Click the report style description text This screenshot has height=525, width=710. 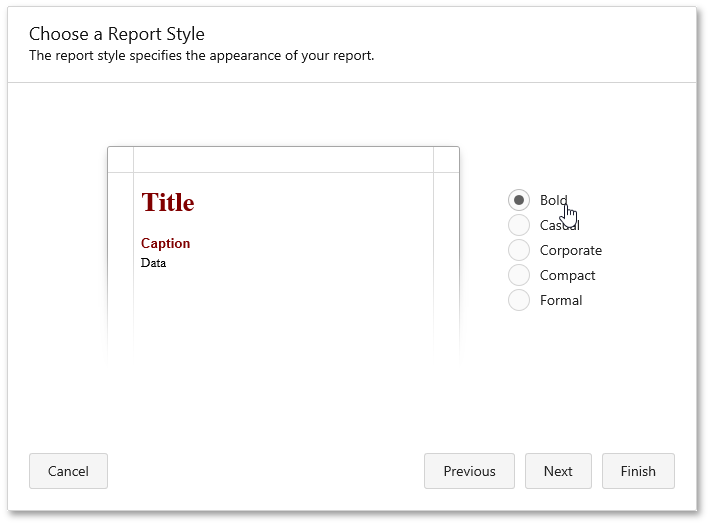pyautogui.click(x=201, y=55)
